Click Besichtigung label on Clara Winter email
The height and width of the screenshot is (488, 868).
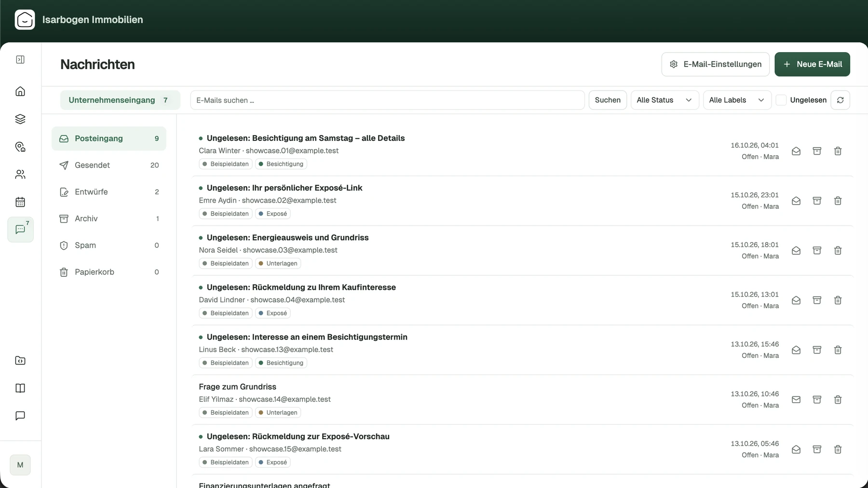[x=281, y=164]
